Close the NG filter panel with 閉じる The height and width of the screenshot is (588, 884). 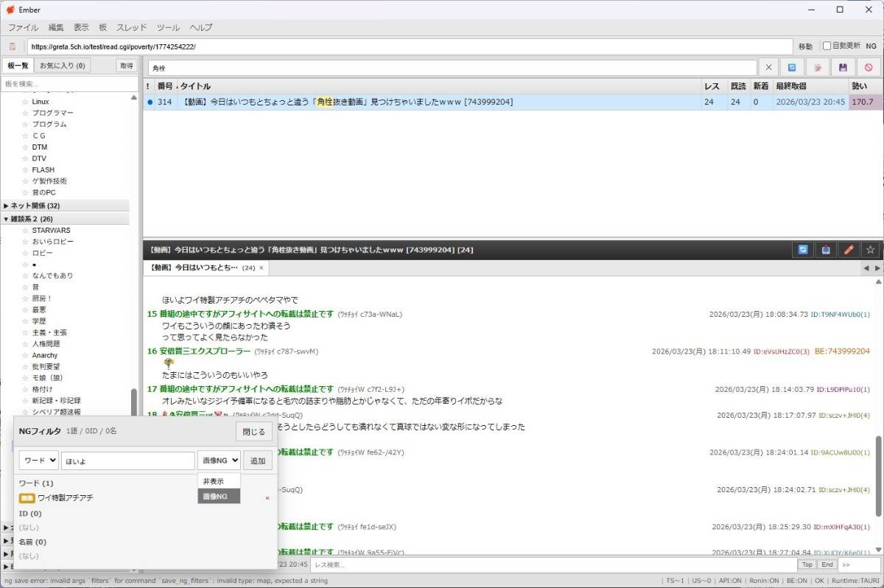point(253,432)
